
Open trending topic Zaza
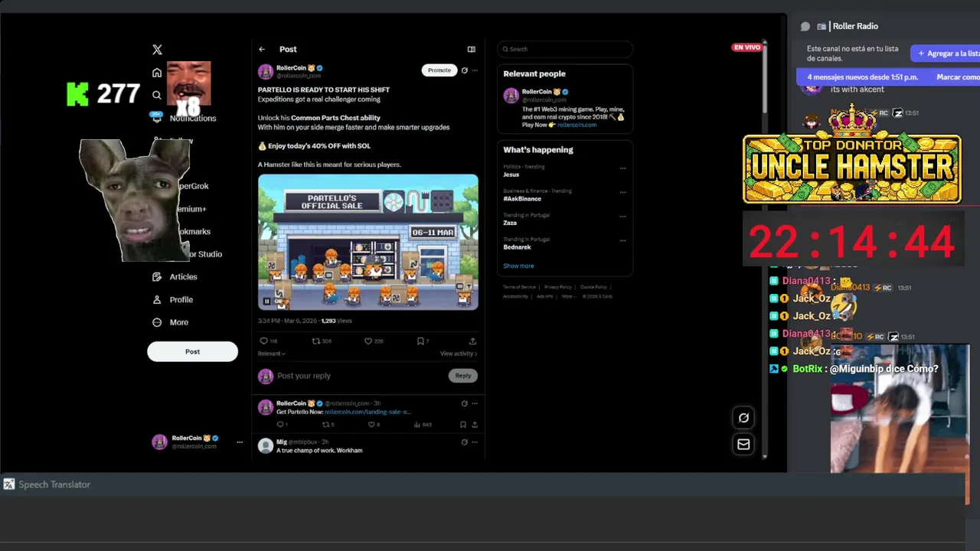510,223
